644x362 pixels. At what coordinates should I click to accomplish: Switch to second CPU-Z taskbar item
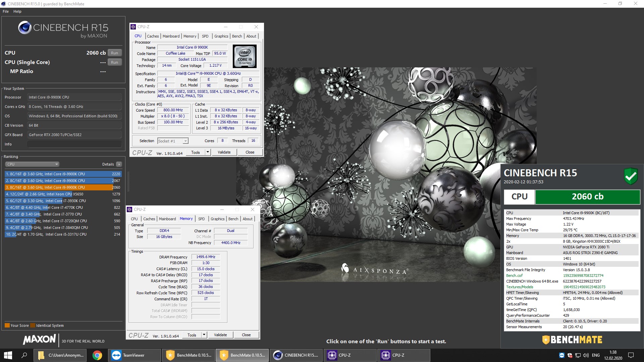404,355
